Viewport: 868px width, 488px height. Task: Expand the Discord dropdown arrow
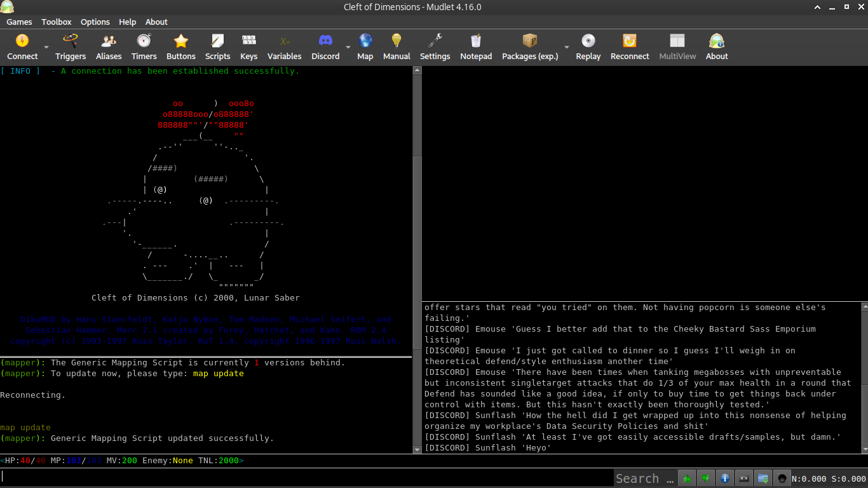pyautogui.click(x=347, y=48)
